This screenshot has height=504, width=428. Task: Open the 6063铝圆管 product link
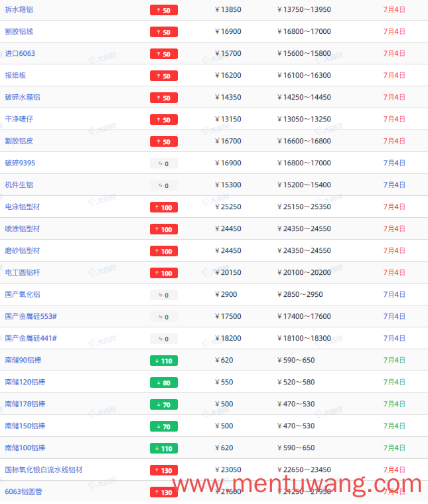point(23,491)
